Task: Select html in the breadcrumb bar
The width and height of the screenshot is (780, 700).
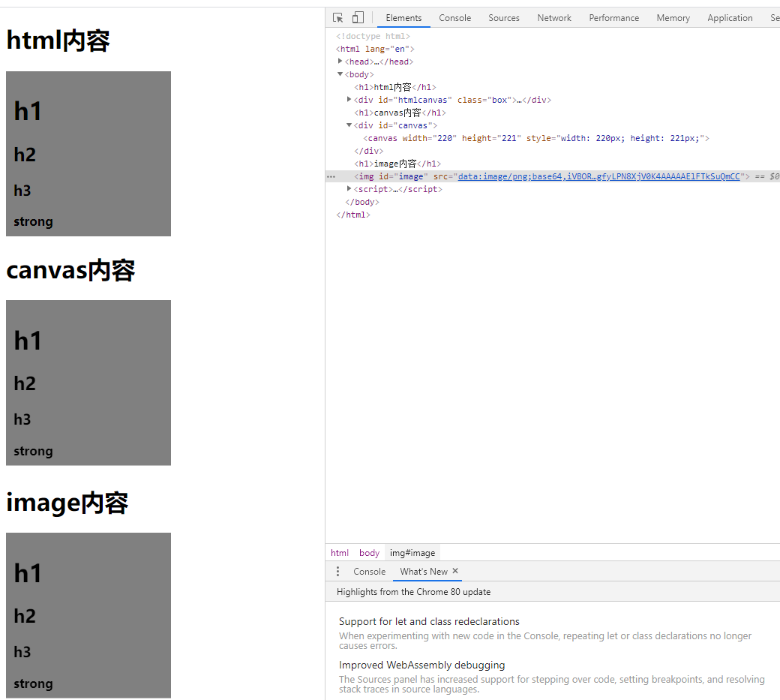Action: (340, 553)
